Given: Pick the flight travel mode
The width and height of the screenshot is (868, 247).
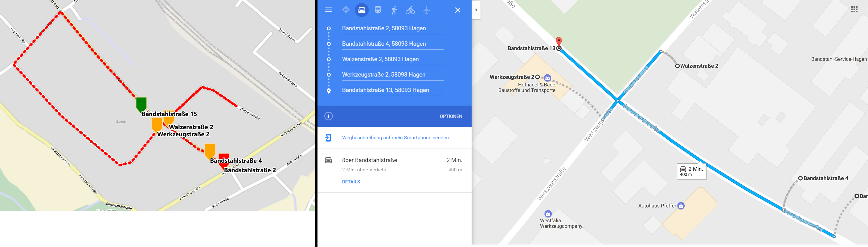Looking at the screenshot, I should (426, 10).
